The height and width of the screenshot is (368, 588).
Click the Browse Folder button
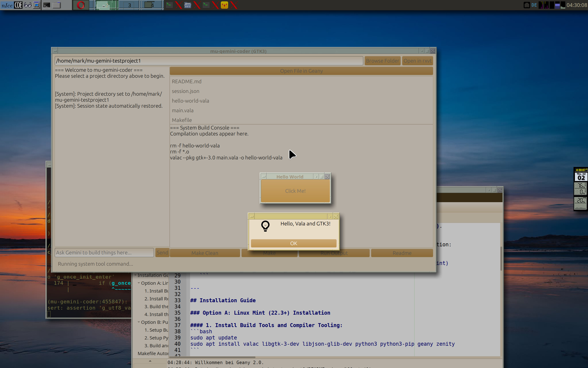[x=382, y=61]
